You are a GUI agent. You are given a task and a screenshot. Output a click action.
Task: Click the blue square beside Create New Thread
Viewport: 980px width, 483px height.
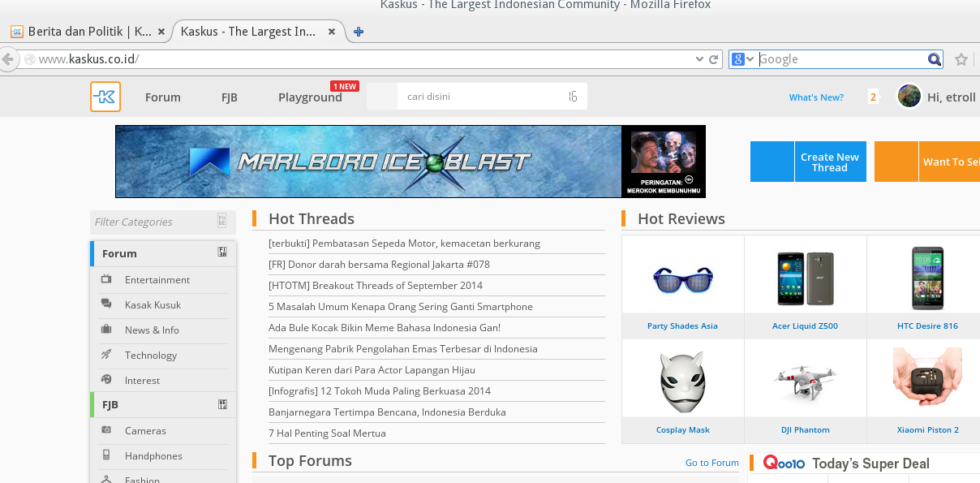pos(772,162)
